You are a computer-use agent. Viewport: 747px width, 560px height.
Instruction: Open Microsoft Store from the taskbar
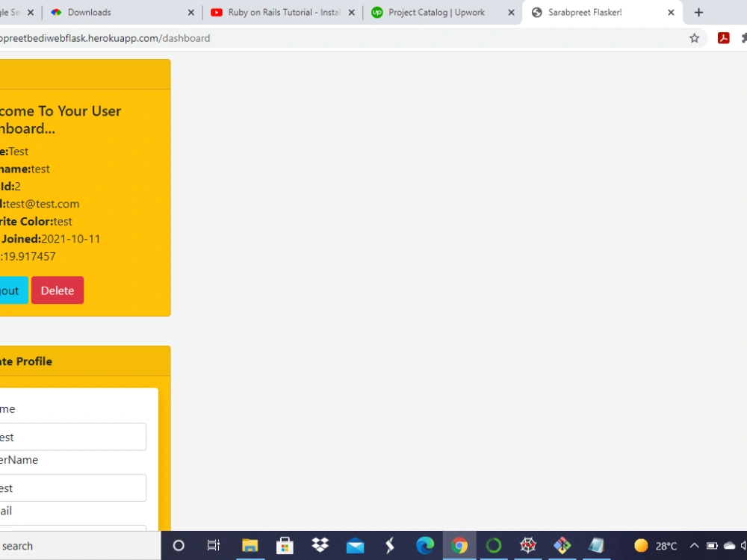pyautogui.click(x=285, y=546)
